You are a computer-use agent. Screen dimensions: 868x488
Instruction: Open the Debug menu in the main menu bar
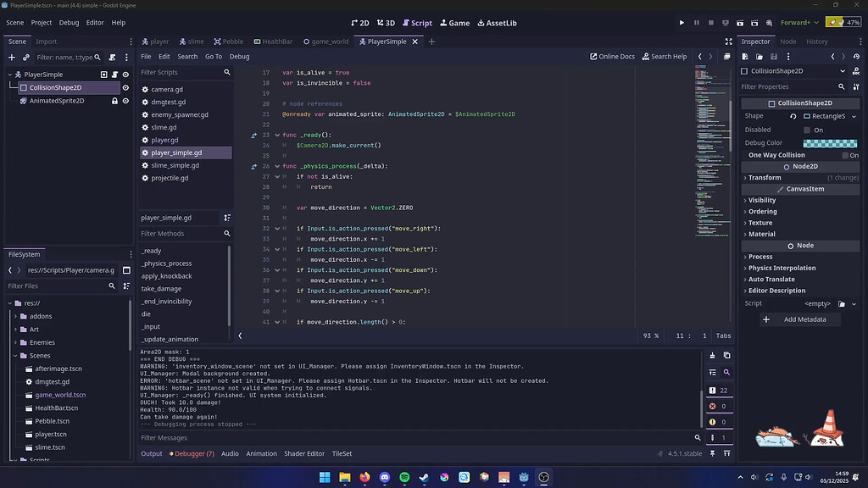pyautogui.click(x=70, y=23)
